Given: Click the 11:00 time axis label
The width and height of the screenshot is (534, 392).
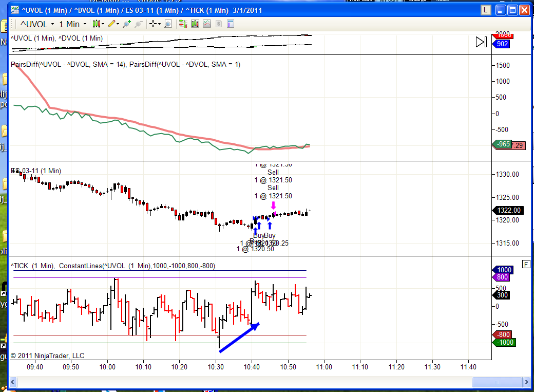Looking at the screenshot, I should pos(324,367).
